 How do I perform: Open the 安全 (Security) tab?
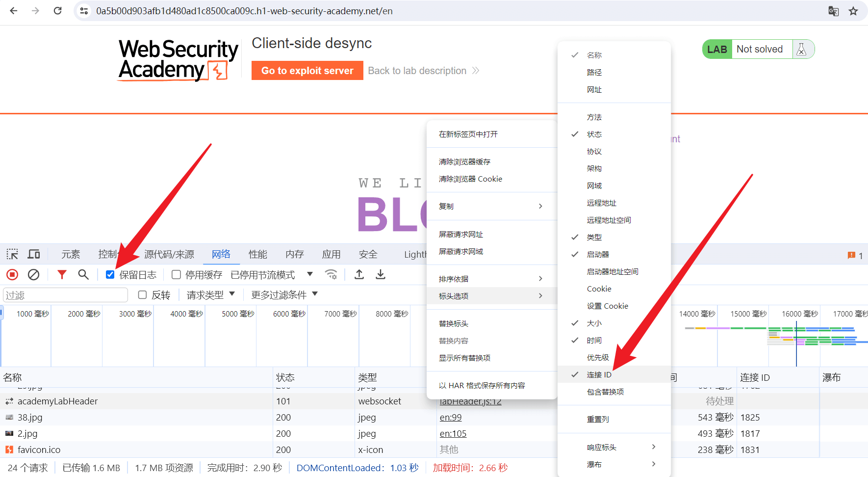click(368, 254)
